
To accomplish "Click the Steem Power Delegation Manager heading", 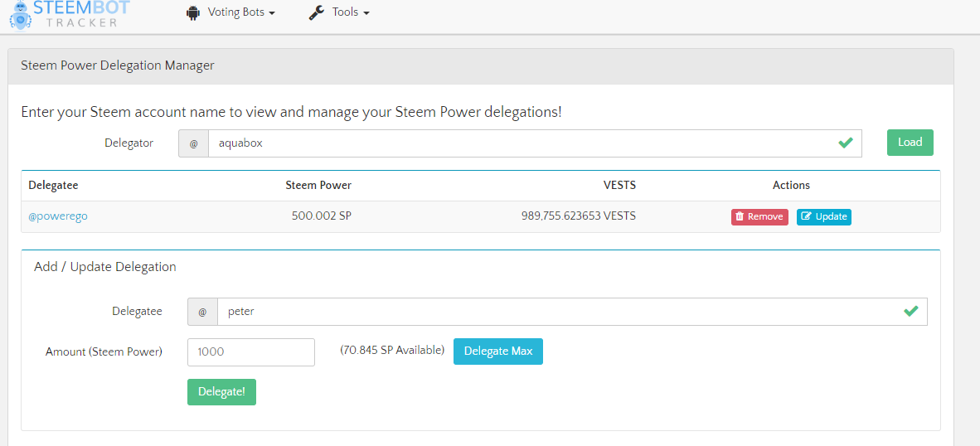I will (118, 65).
